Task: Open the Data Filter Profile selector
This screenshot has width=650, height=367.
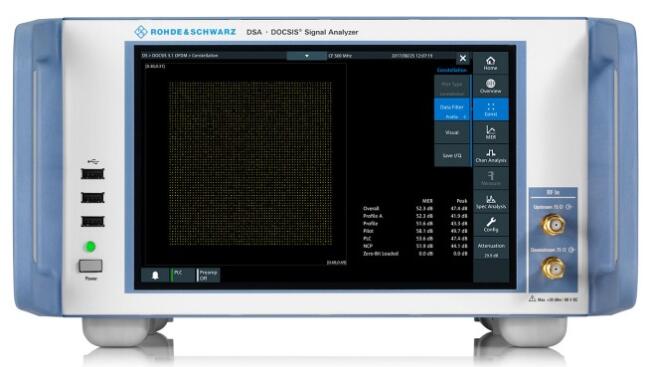Action: 452,109
